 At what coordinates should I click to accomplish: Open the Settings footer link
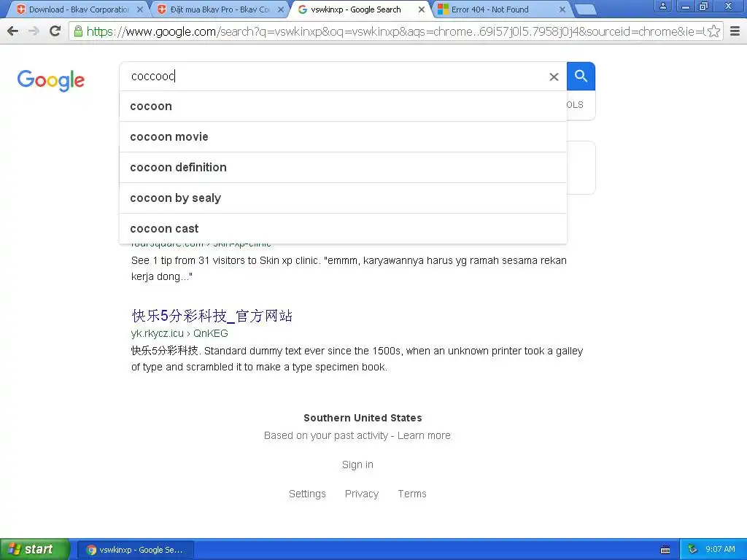coord(307,494)
